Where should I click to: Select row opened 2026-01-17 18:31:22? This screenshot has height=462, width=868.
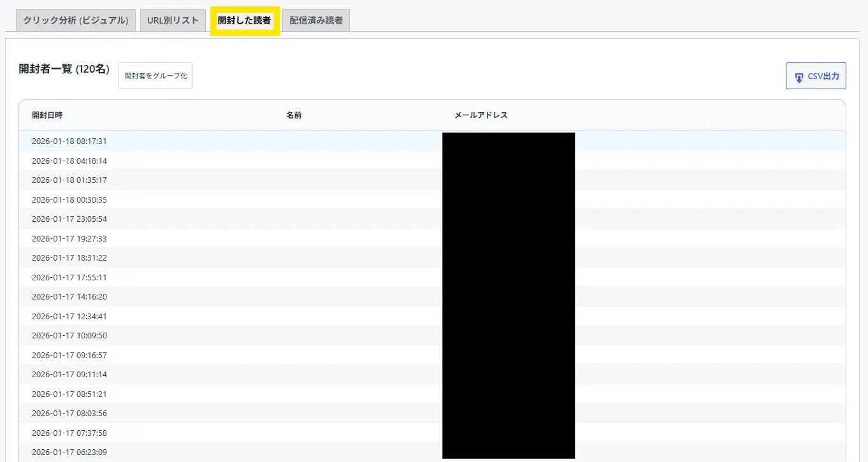point(69,258)
